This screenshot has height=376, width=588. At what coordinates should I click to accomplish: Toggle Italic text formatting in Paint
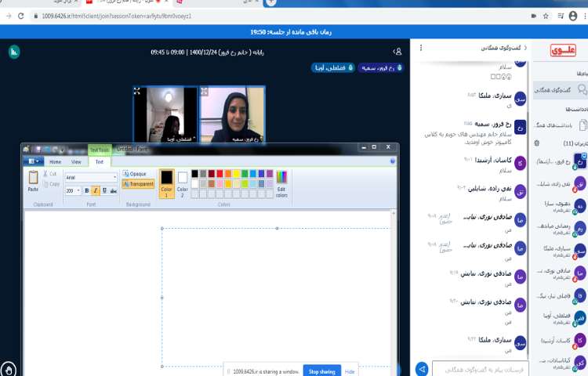coord(95,190)
